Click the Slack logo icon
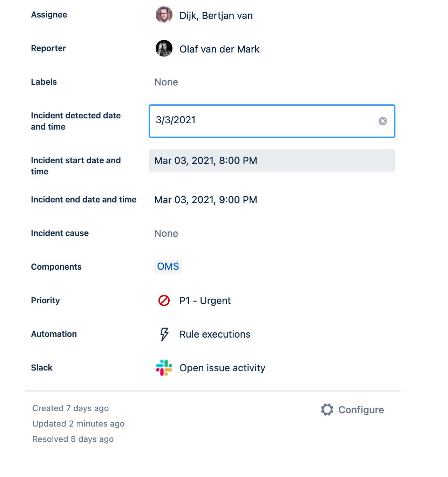 [x=164, y=368]
